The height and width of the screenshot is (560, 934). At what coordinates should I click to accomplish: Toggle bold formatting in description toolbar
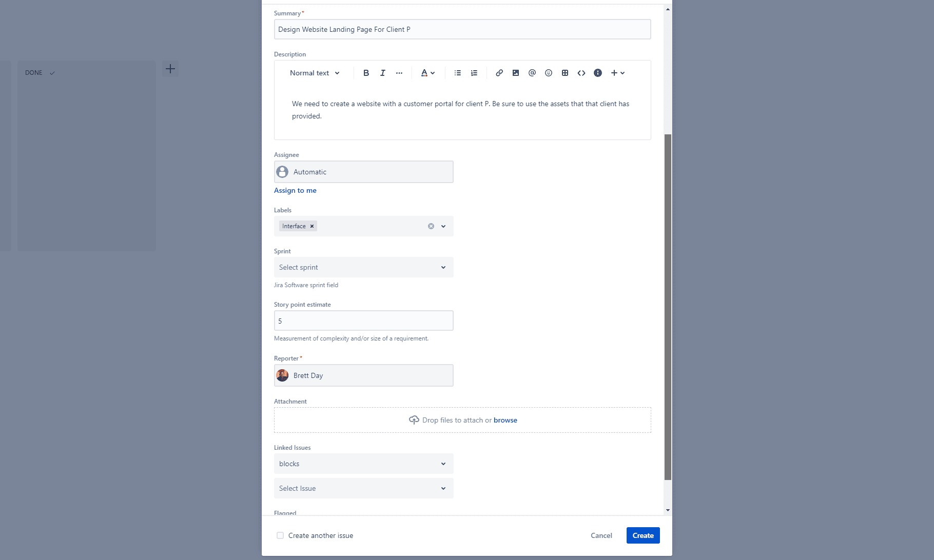(366, 73)
